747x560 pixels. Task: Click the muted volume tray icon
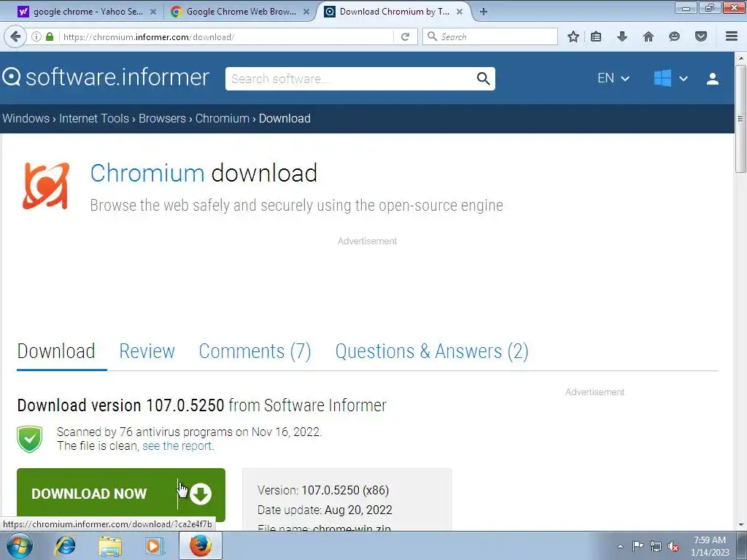[x=673, y=546]
